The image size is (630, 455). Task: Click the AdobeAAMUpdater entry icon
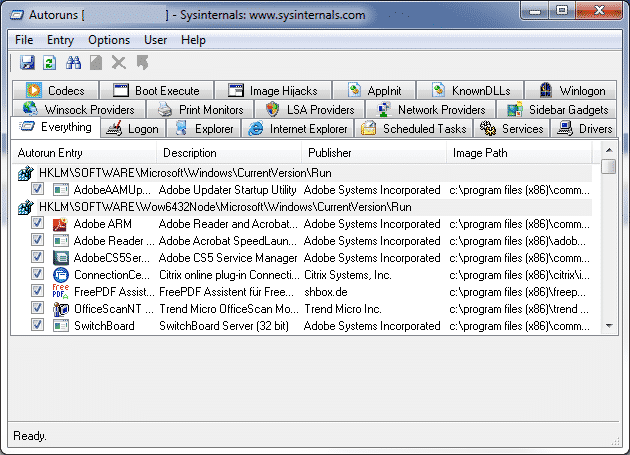(61, 190)
